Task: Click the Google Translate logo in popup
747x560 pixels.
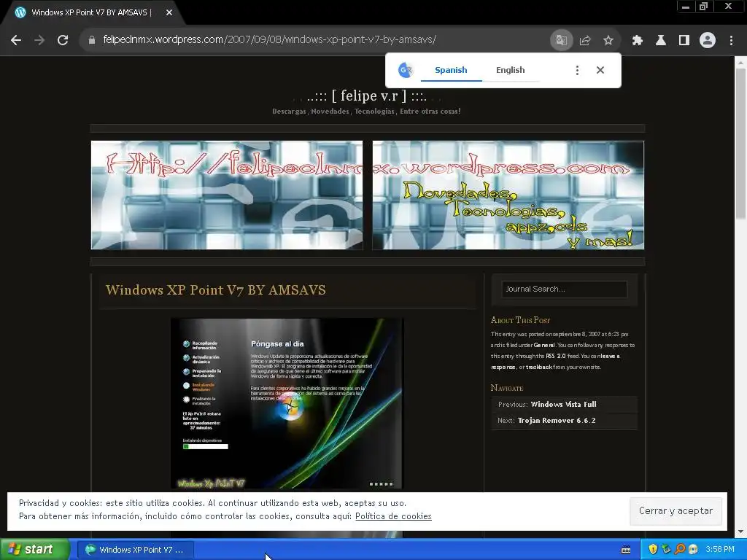Action: (x=406, y=71)
